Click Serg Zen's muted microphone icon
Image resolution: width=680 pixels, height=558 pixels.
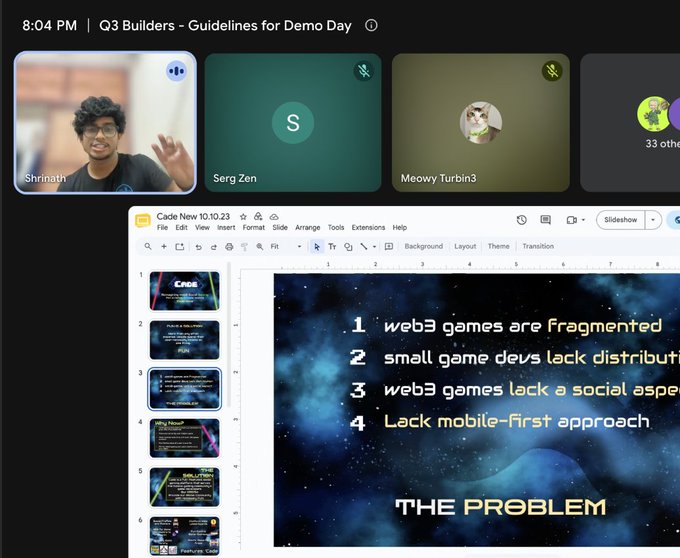363,71
